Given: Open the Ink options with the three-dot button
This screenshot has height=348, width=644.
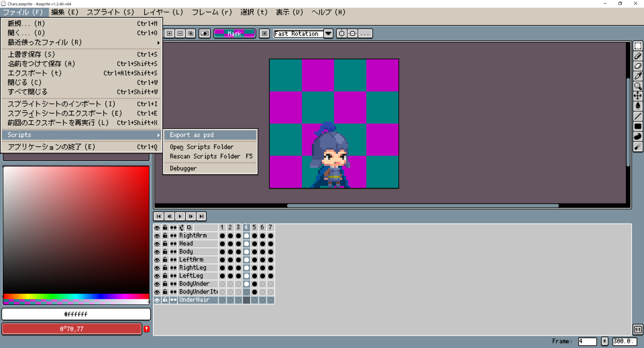Looking at the screenshot, I should pyautogui.click(x=365, y=34).
